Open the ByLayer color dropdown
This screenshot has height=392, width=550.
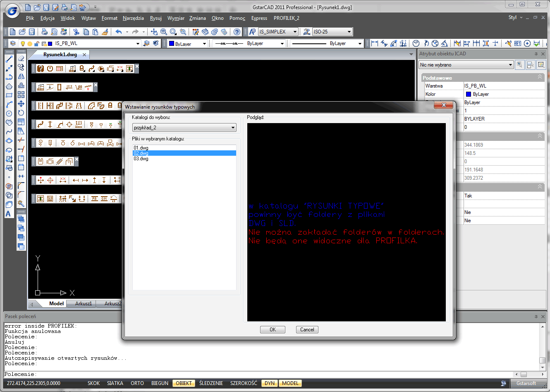click(x=187, y=43)
